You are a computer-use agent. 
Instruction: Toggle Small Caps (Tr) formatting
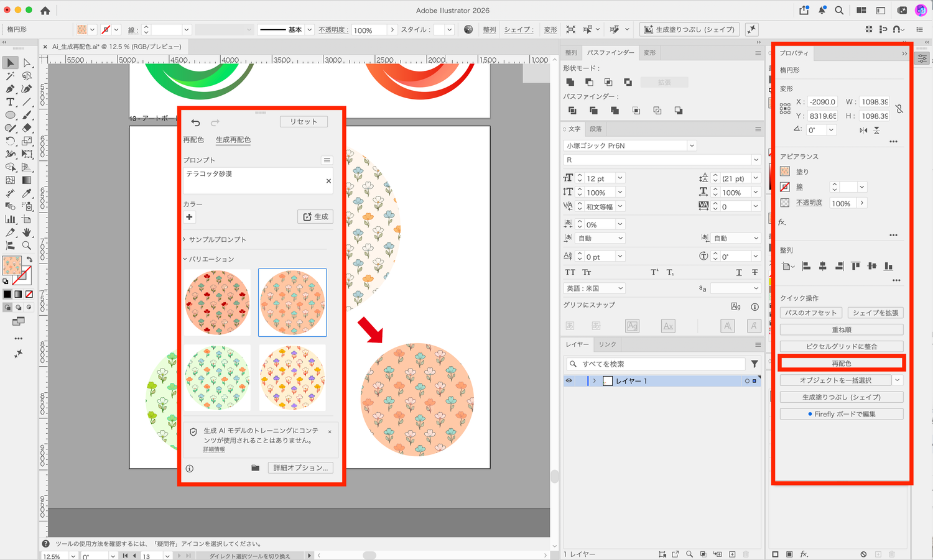(587, 272)
